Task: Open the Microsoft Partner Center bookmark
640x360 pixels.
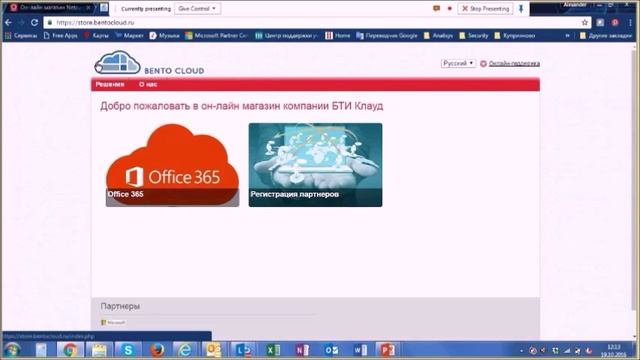Action: (216, 36)
